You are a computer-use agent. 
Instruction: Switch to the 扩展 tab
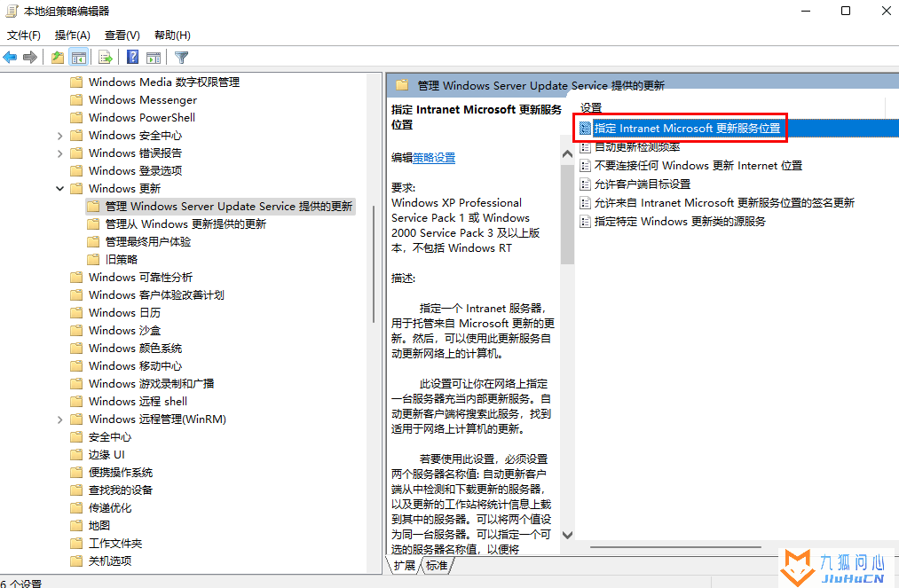404,565
